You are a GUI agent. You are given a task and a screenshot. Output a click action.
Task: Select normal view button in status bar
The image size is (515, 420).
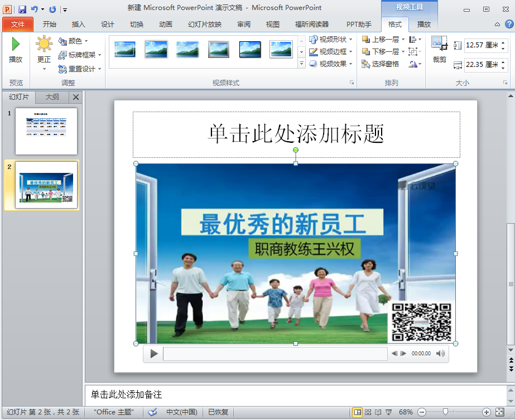(x=357, y=412)
